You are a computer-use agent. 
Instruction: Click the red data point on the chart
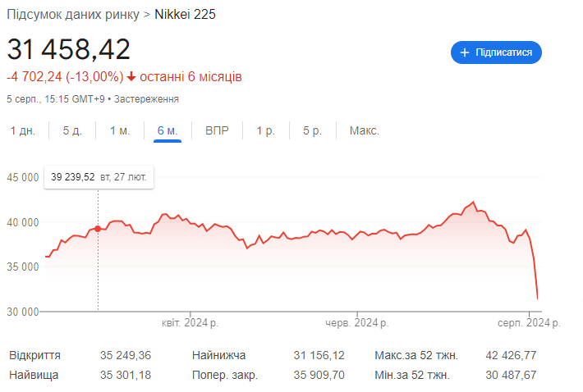click(x=98, y=229)
